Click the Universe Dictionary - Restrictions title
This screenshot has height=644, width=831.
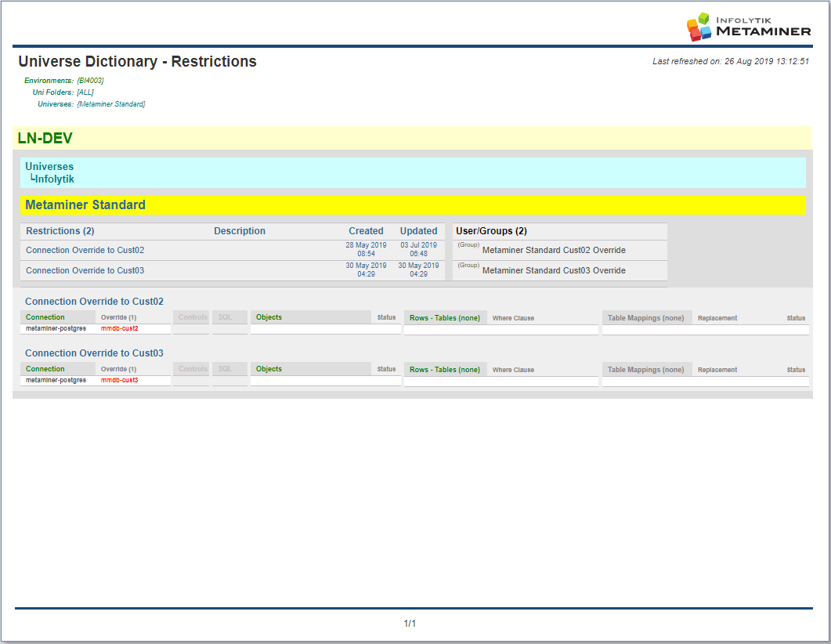137,61
